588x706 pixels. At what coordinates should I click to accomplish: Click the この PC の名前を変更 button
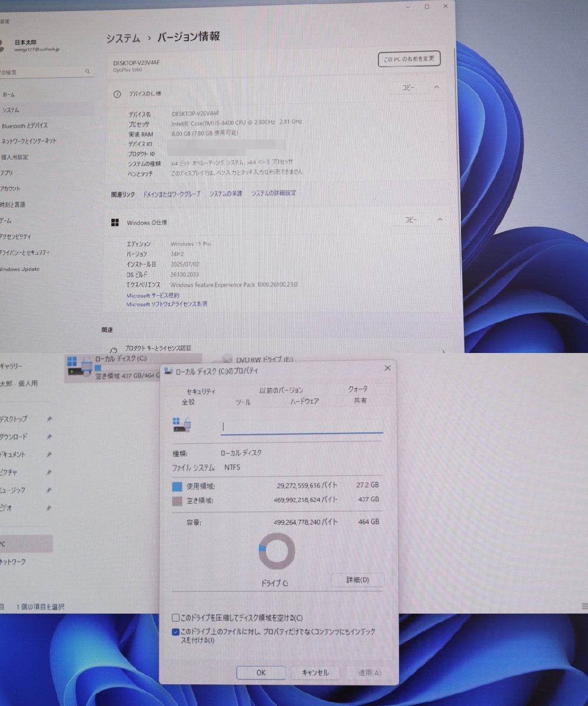pyautogui.click(x=409, y=59)
